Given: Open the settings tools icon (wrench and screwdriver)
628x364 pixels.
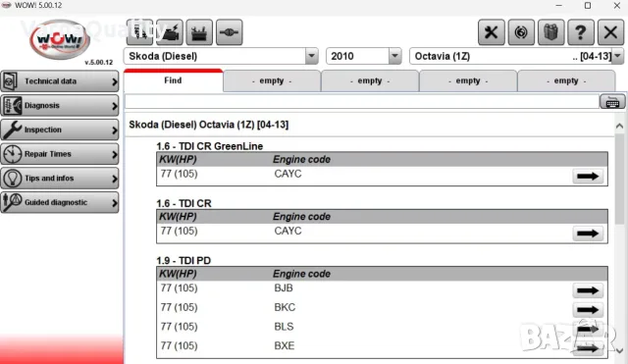Looking at the screenshot, I should click(491, 32).
